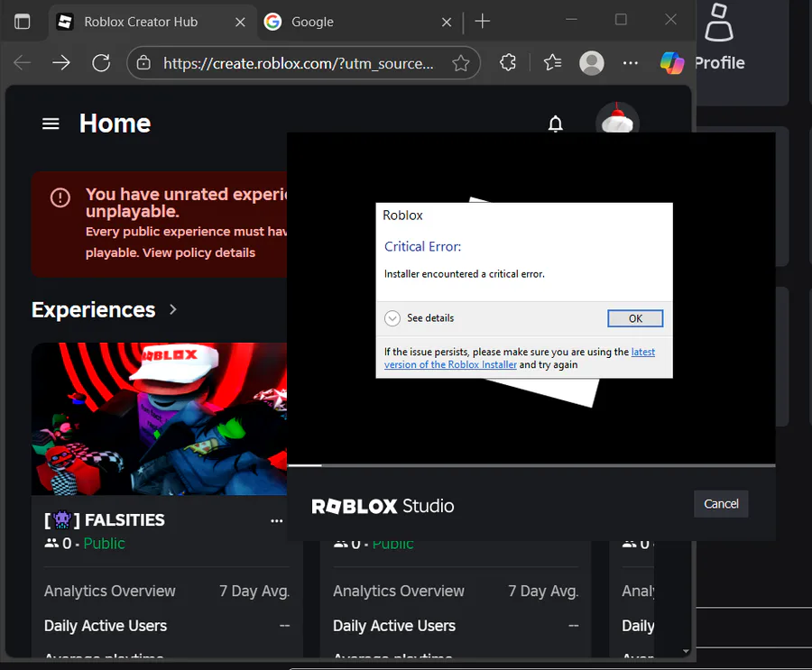Open the Creator Hub hamburger menu
Screen dimensions: 812x670
pyautogui.click(x=51, y=124)
